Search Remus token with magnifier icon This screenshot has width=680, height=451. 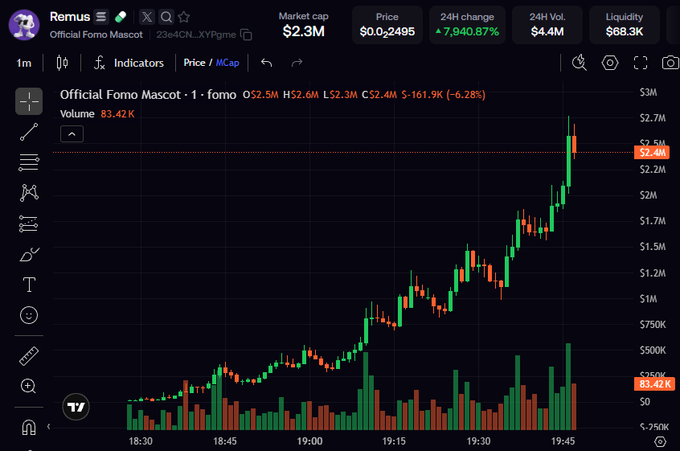click(x=166, y=17)
